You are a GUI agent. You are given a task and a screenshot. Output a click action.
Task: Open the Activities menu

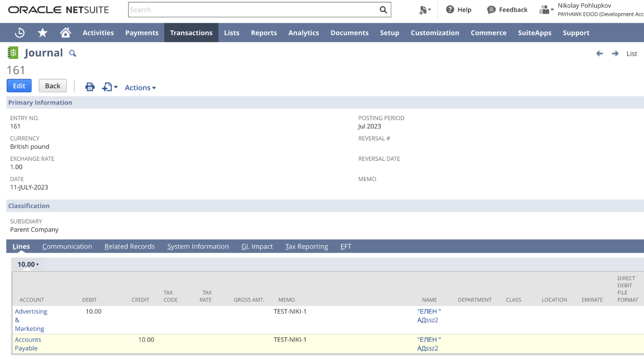(98, 33)
